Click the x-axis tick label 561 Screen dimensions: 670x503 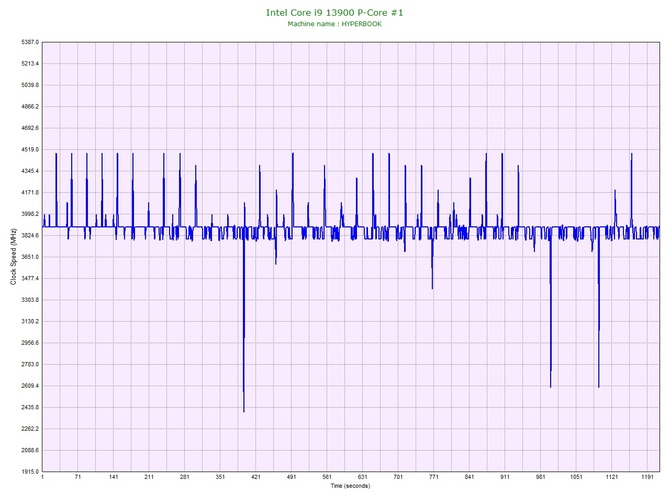pyautogui.click(x=327, y=477)
